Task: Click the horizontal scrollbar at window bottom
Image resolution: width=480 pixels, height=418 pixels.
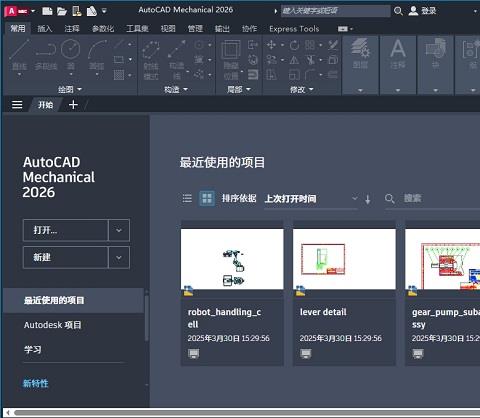Action: [x=247, y=413]
